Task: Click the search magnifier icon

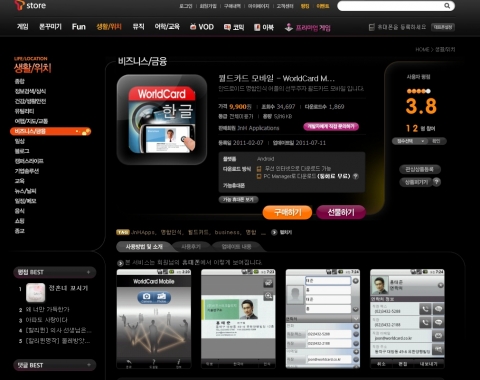Action: 447,6
